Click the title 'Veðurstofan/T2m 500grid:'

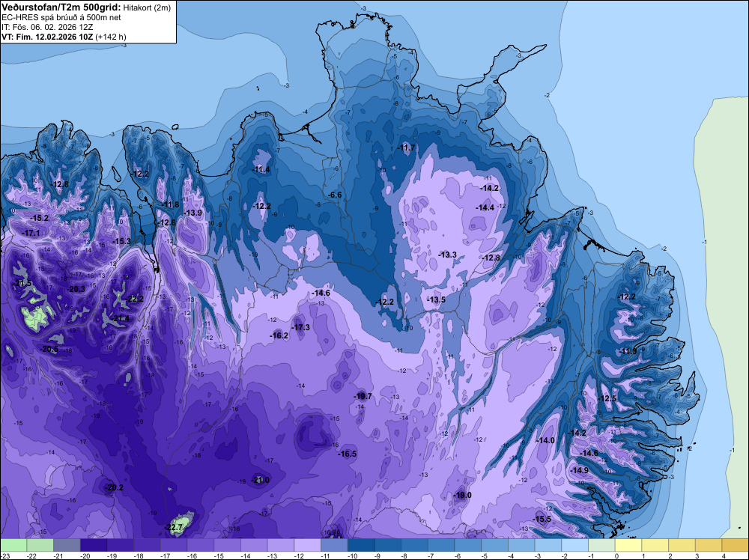click(61, 7)
